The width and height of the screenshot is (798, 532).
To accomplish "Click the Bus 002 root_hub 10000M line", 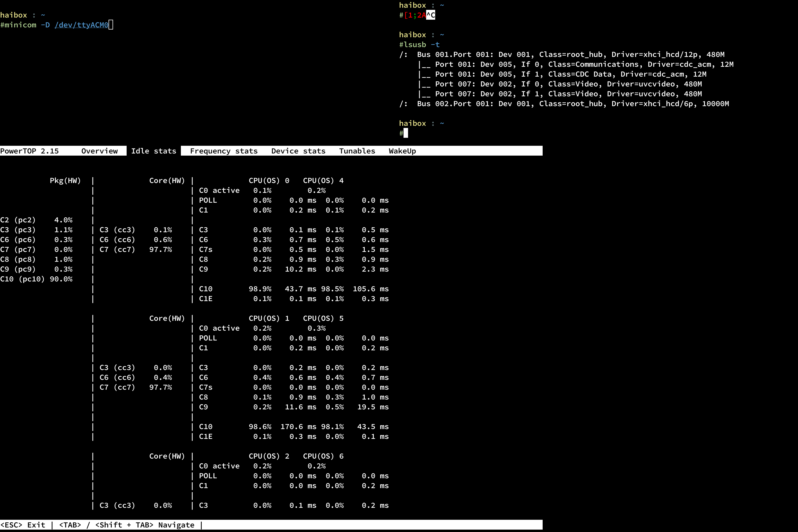I will coord(564,103).
